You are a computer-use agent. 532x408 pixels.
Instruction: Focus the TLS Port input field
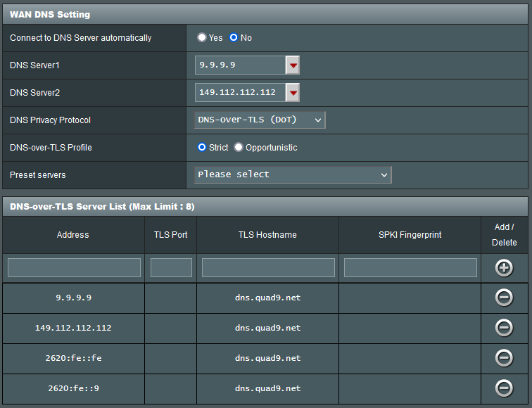pos(171,267)
